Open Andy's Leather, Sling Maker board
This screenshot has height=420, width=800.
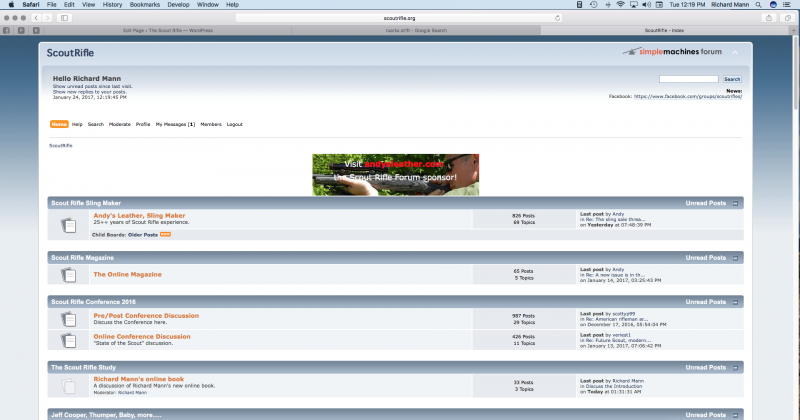tap(139, 216)
